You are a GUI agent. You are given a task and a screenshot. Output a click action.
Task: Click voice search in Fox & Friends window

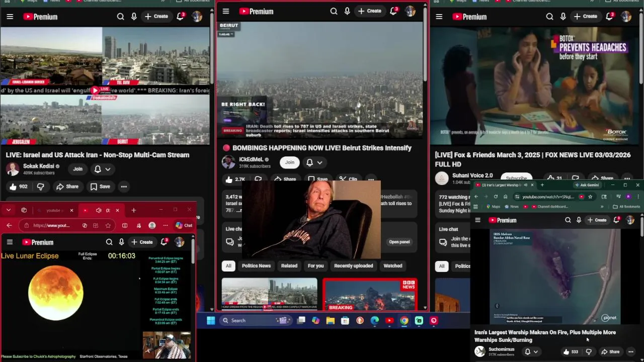pyautogui.click(x=563, y=17)
